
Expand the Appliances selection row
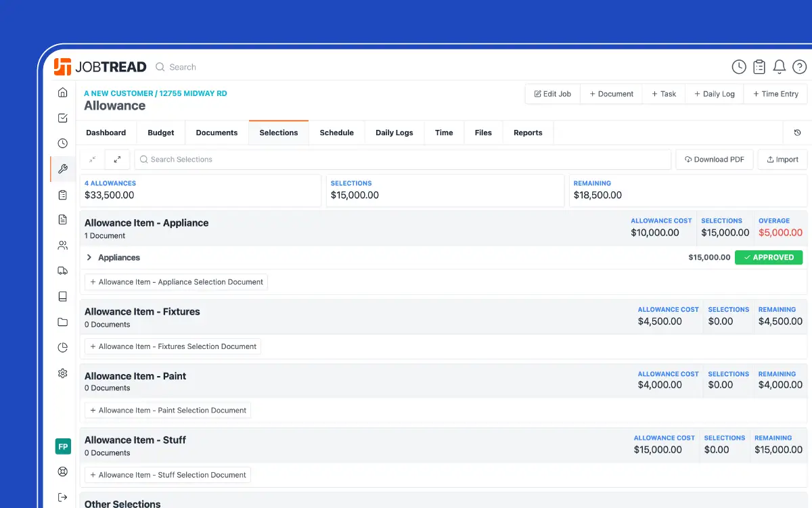point(89,257)
